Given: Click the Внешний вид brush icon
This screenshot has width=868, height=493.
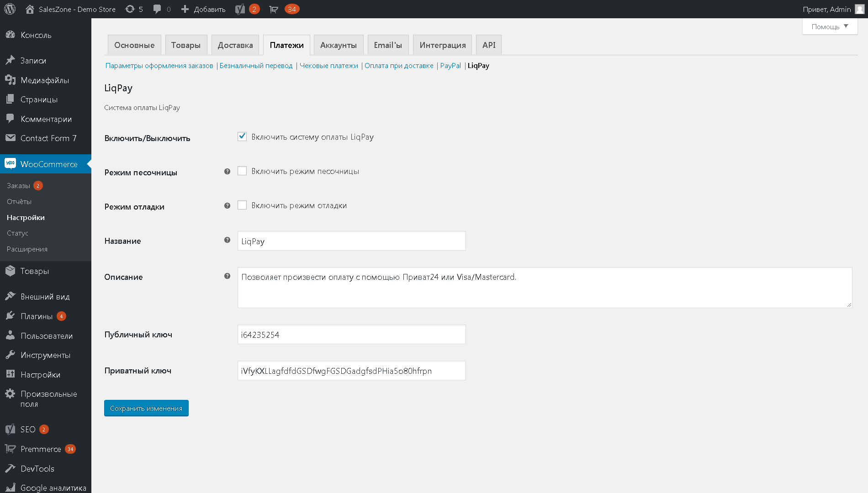Looking at the screenshot, I should (10, 297).
